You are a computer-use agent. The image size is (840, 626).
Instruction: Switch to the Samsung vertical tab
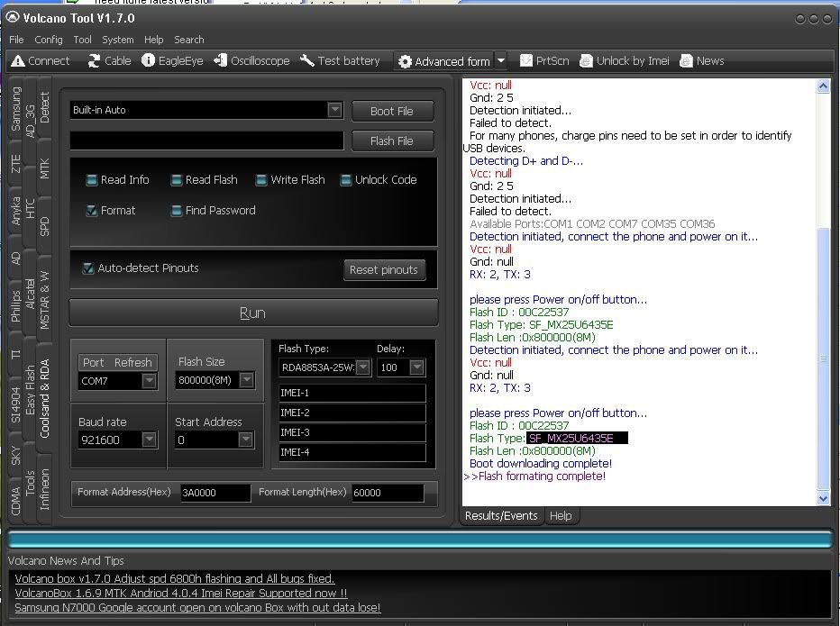[x=15, y=109]
